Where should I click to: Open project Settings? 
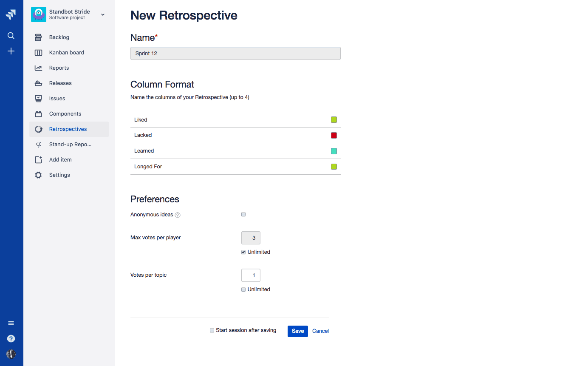59,175
